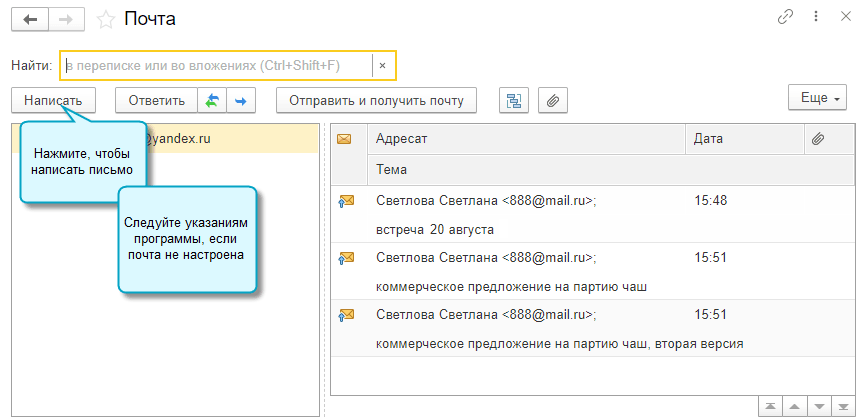Focus the Найти search input field
Screen dimensions: 864x419
tap(216, 66)
